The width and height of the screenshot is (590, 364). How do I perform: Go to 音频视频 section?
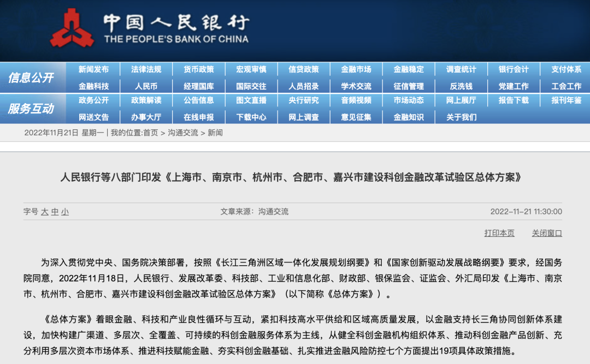pyautogui.click(x=356, y=100)
